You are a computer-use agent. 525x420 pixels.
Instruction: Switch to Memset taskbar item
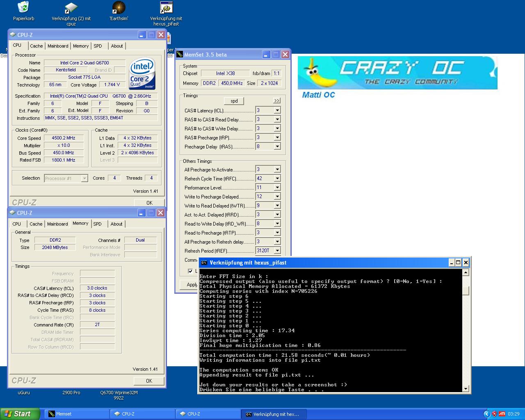(76, 414)
